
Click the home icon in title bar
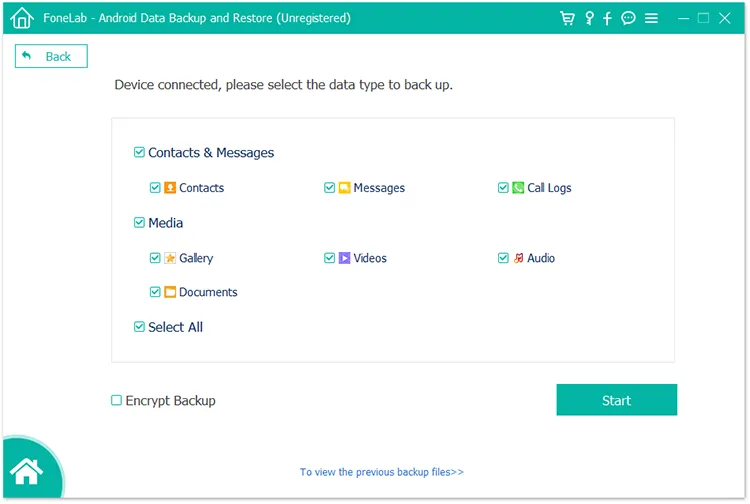22,18
